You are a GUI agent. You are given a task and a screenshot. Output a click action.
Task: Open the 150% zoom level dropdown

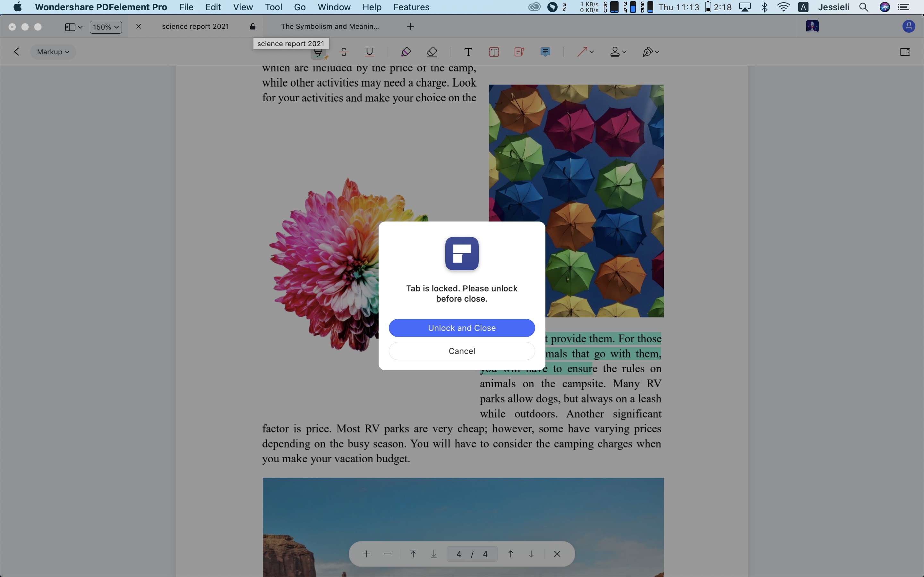pyautogui.click(x=106, y=27)
